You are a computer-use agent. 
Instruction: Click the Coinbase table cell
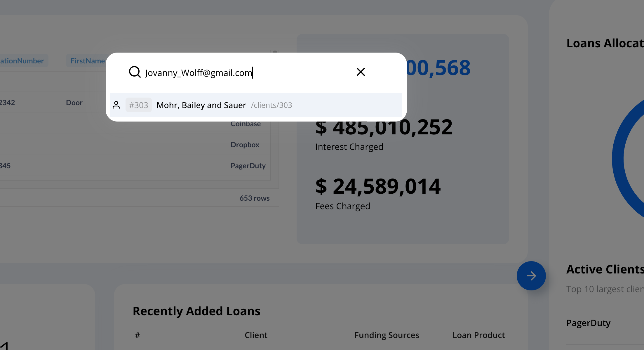pos(246,124)
